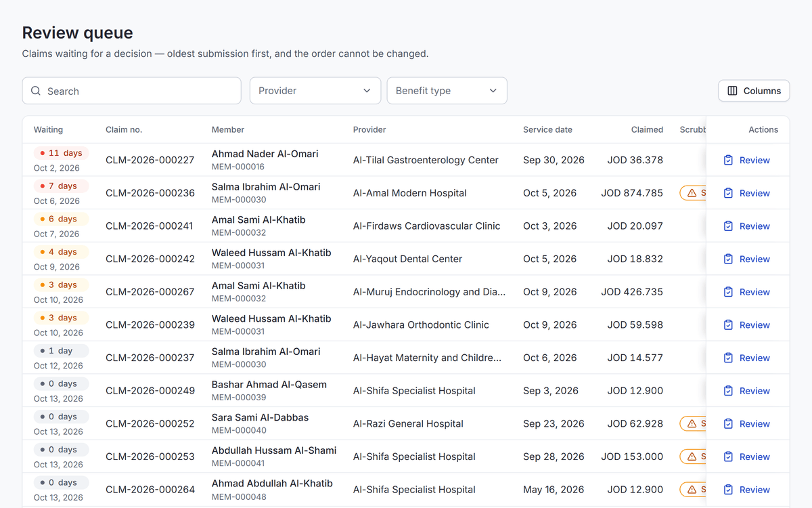Click the warning triangle on Sara Sami Al-Dabbas's claim
Viewport: 812px width, 508px height.
pyautogui.click(x=692, y=424)
